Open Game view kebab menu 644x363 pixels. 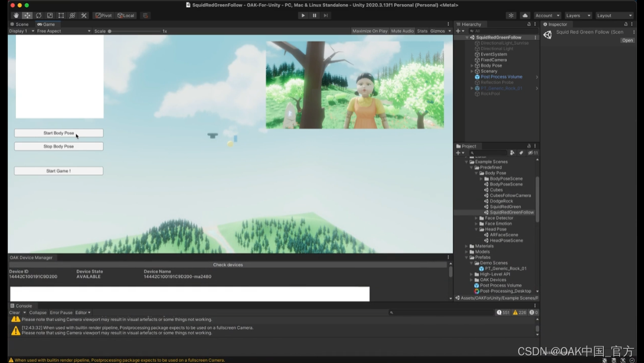pos(448,24)
